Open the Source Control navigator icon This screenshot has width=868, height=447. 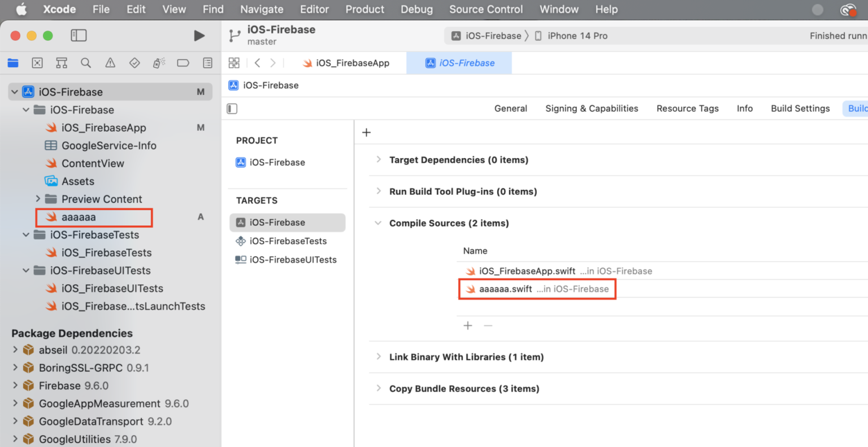pos(37,63)
